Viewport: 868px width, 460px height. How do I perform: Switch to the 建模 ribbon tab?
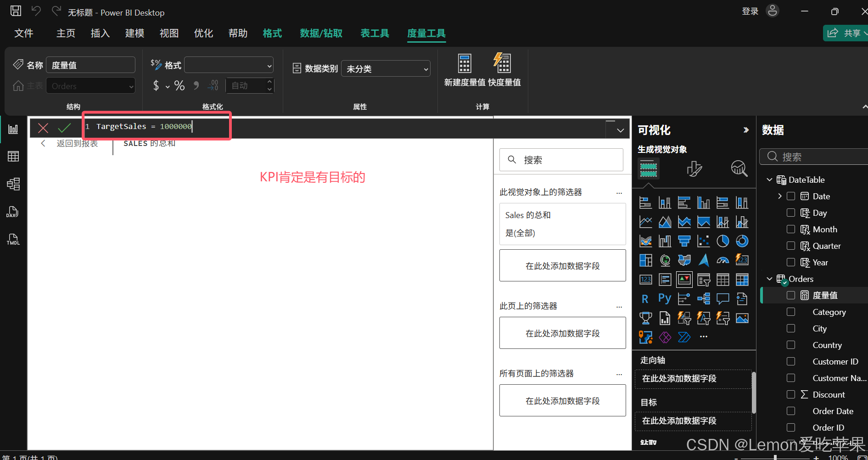134,33
